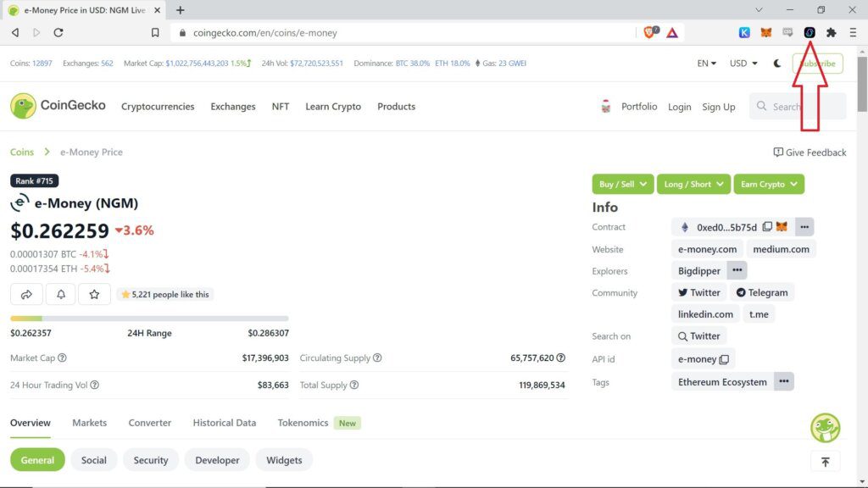Open the e-money.com website link

pos(707,249)
